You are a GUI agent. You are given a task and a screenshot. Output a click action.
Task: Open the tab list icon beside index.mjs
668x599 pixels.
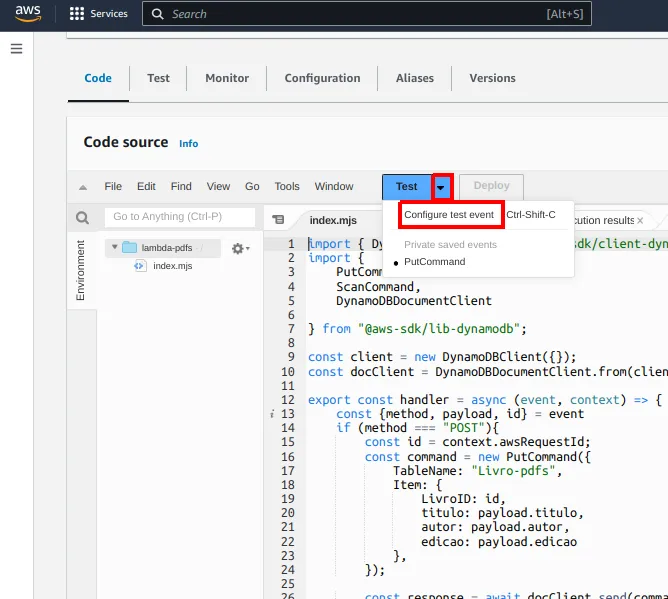click(278, 219)
